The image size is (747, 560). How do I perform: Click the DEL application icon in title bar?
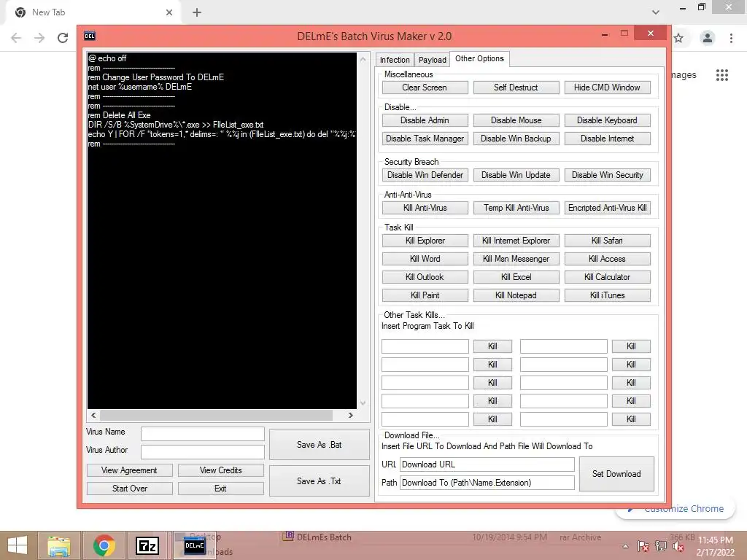pyautogui.click(x=90, y=36)
